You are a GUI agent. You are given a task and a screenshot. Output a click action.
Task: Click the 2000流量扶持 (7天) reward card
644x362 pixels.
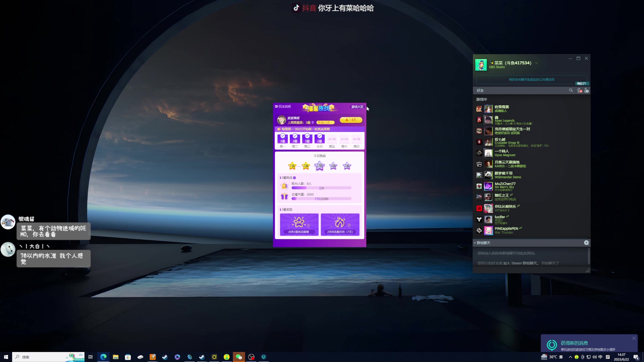340,224
